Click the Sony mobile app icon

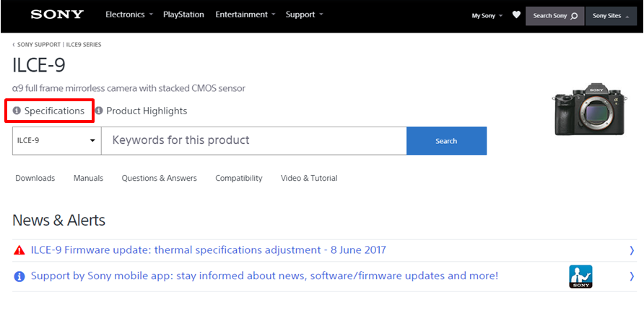[x=580, y=276]
